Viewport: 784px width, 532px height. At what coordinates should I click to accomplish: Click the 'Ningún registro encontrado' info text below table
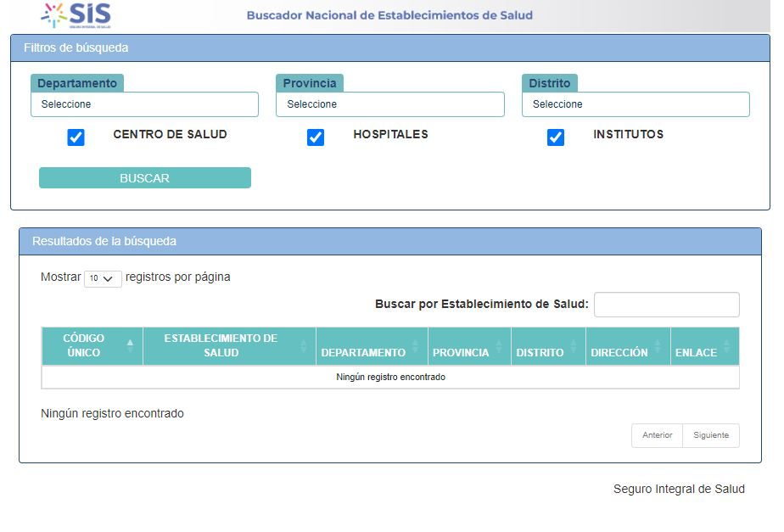coord(113,413)
